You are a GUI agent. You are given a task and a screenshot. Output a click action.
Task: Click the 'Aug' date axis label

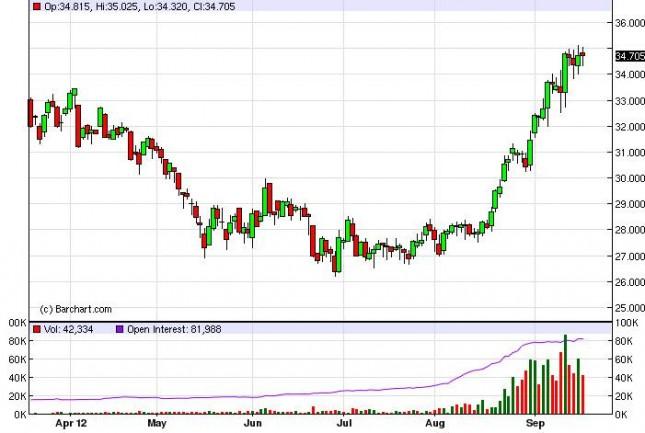pyautogui.click(x=435, y=423)
